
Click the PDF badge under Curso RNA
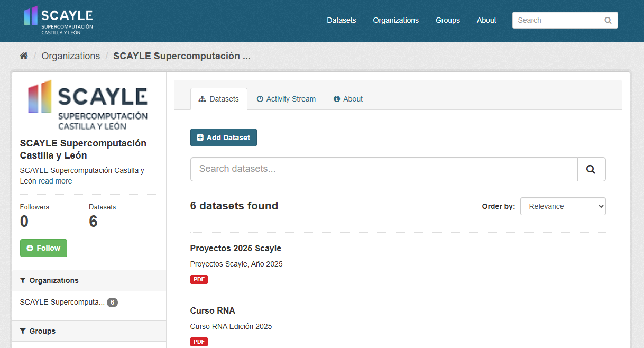[x=199, y=342]
